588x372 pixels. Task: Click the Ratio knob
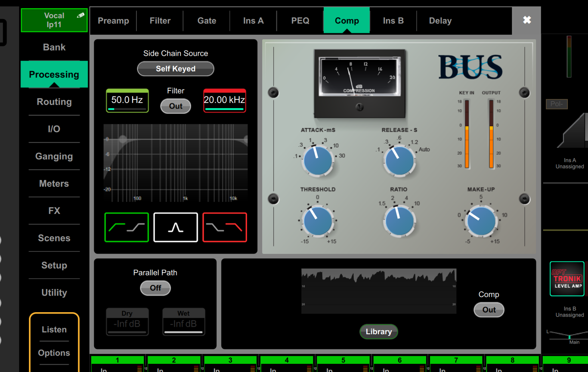click(399, 221)
